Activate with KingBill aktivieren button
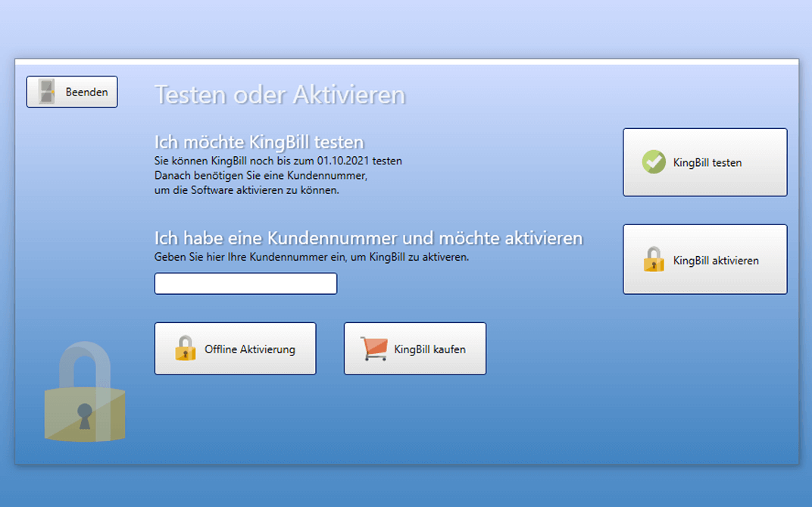Image resolution: width=812 pixels, height=507 pixels. [704, 259]
